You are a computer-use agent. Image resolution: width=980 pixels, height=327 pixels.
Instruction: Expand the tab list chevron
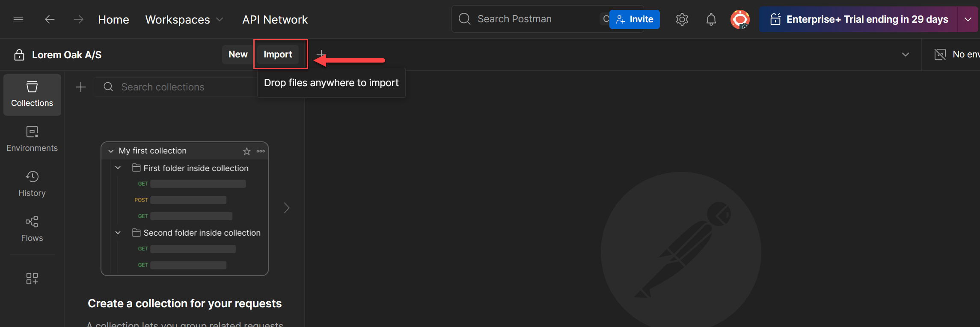(906, 54)
